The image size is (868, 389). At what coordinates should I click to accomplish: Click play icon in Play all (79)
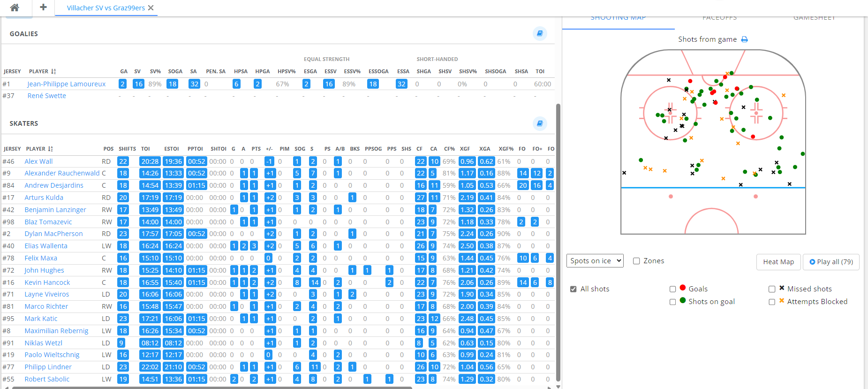point(812,262)
